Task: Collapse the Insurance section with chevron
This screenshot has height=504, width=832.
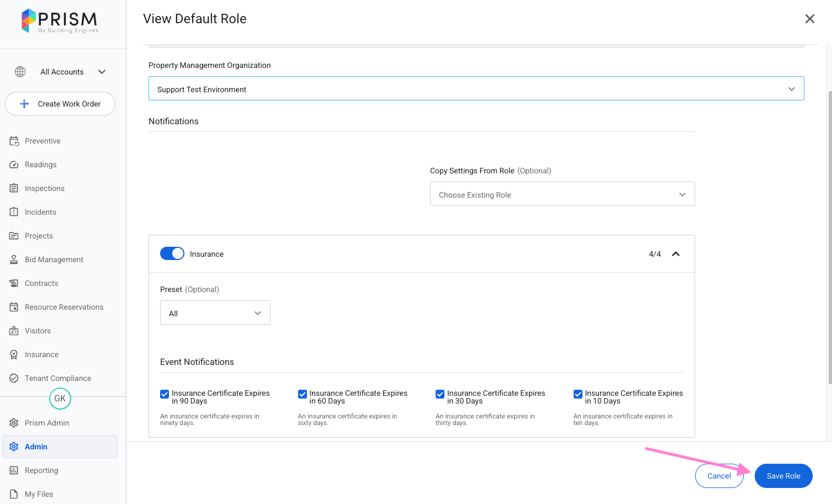Action: tap(676, 254)
